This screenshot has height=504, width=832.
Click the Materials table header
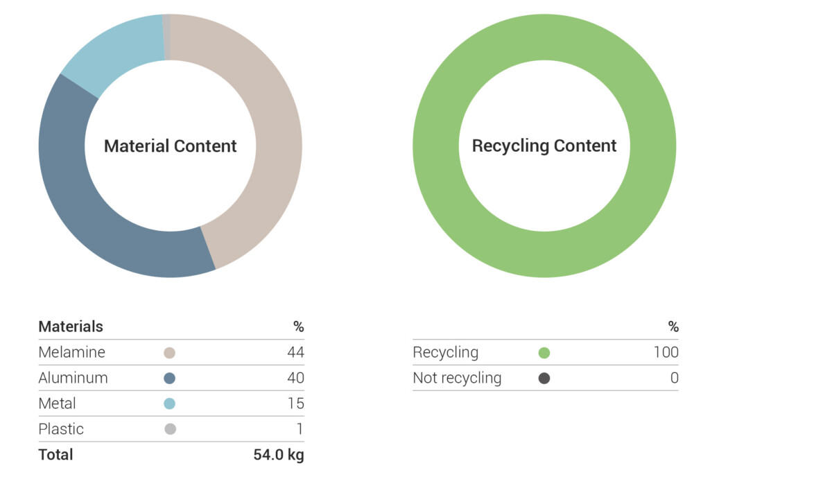pos(71,327)
